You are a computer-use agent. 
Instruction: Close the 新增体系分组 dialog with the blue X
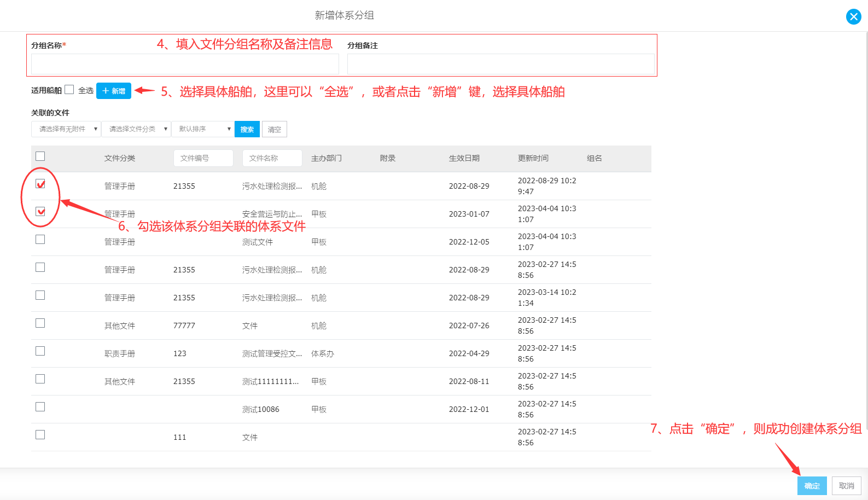click(x=853, y=17)
